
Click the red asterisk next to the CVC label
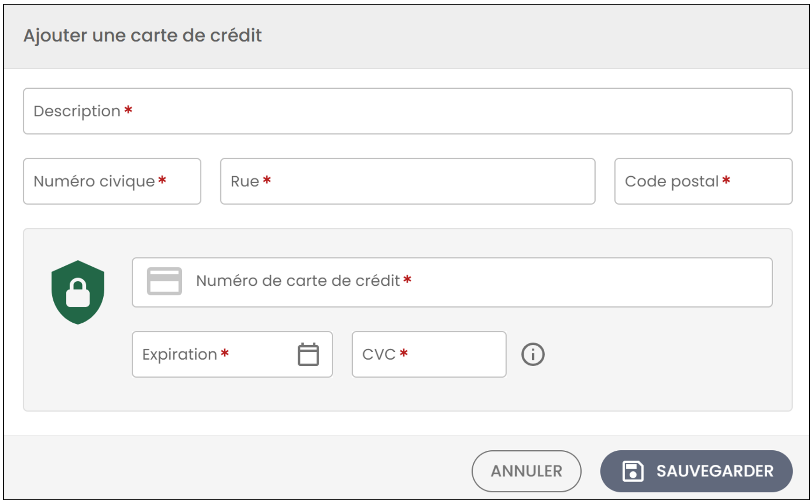pyautogui.click(x=404, y=353)
